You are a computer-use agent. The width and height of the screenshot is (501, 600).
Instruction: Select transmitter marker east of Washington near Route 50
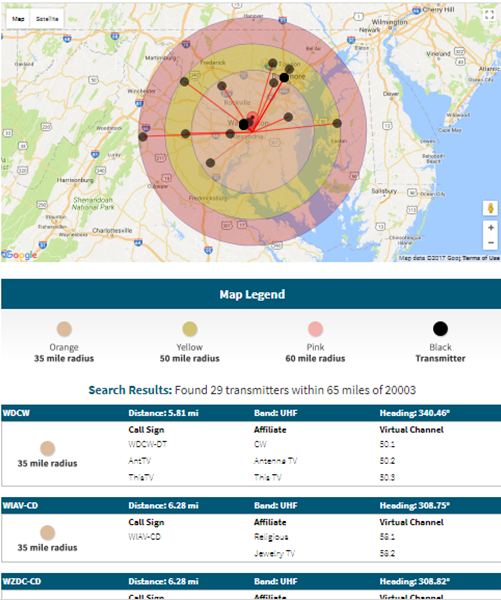289,117
